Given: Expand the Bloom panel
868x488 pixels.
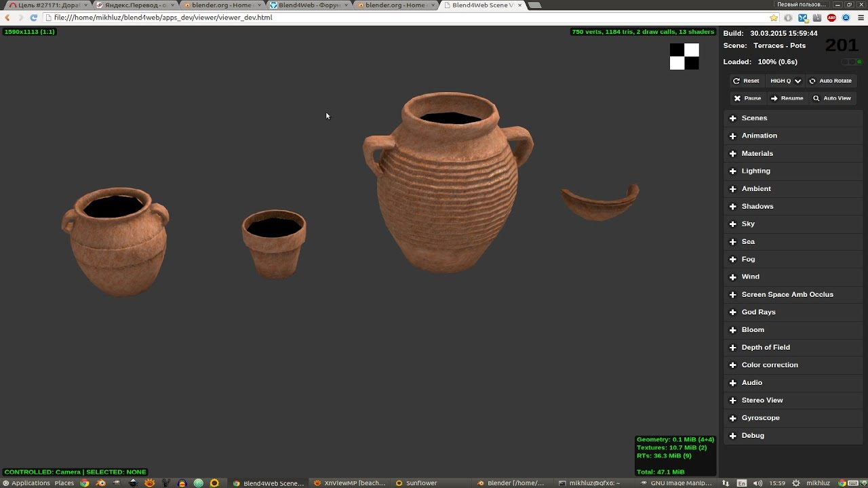Looking at the screenshot, I should (793, 329).
